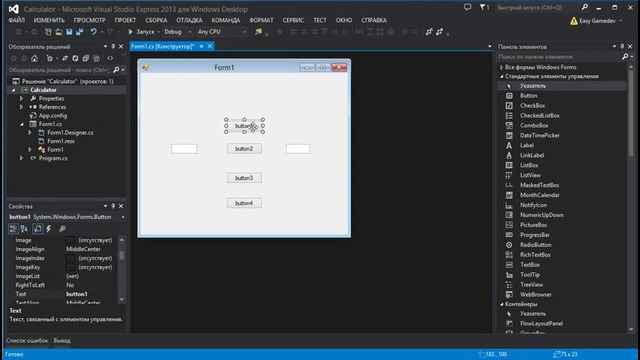Show Properties page in Properties panel
The width and height of the screenshot is (640, 360).
[x=38, y=229]
